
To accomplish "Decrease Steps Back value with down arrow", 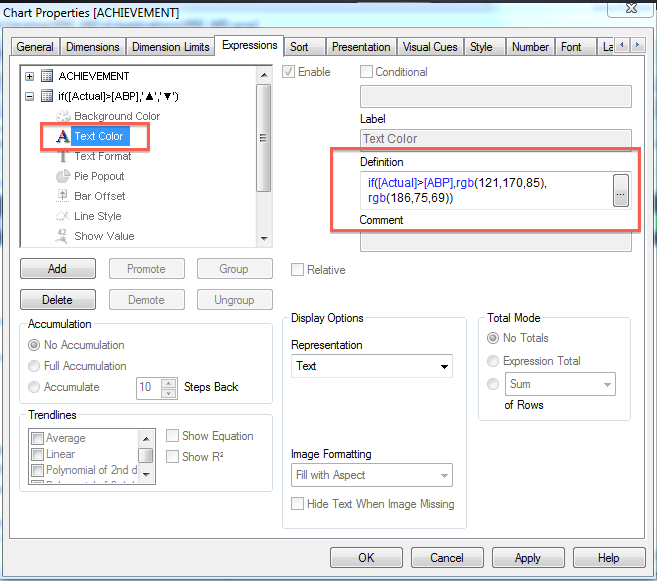I will tap(168, 393).
